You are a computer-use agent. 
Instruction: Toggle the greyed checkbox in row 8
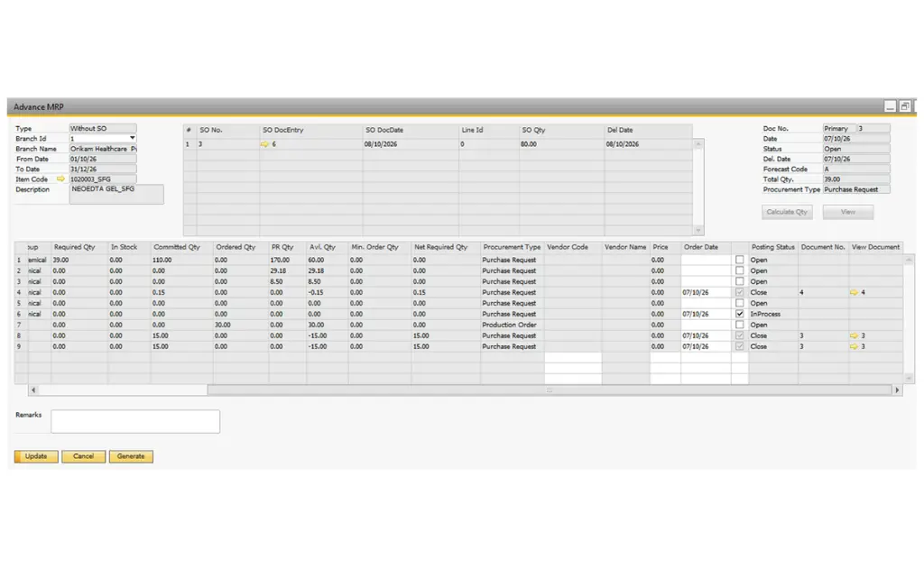tap(740, 335)
